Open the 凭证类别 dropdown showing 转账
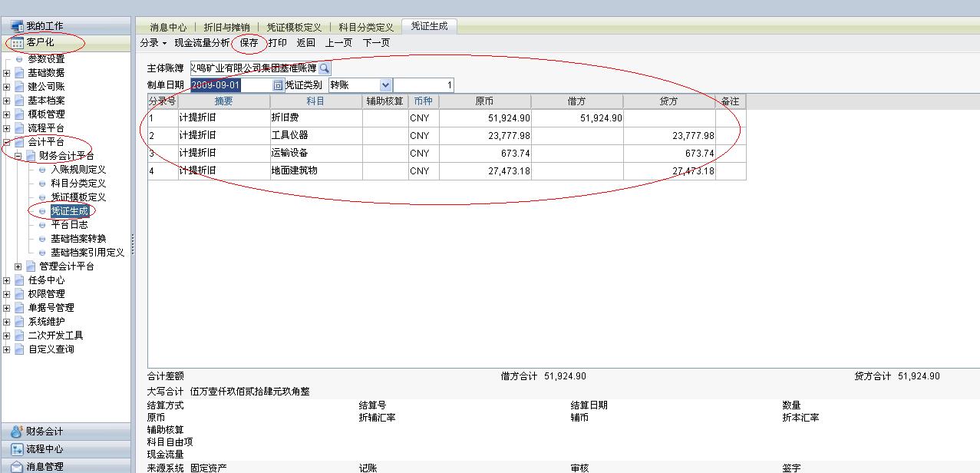 tap(386, 85)
